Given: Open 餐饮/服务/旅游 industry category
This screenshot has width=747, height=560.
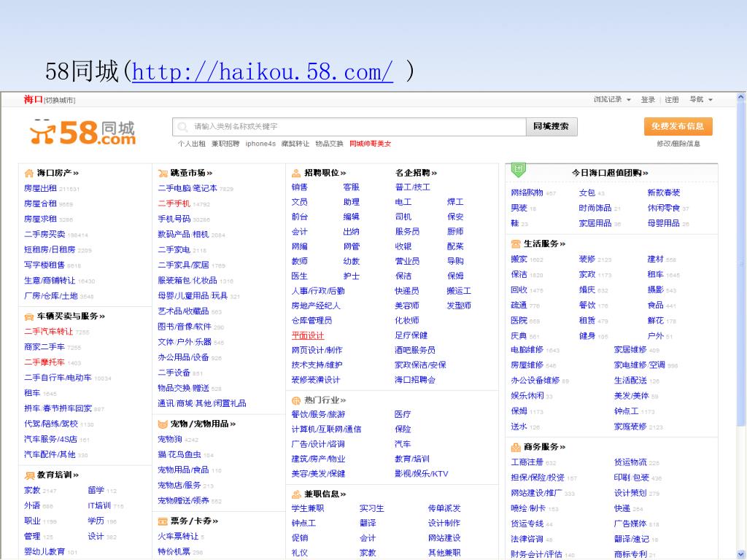Looking at the screenshot, I should [318, 415].
